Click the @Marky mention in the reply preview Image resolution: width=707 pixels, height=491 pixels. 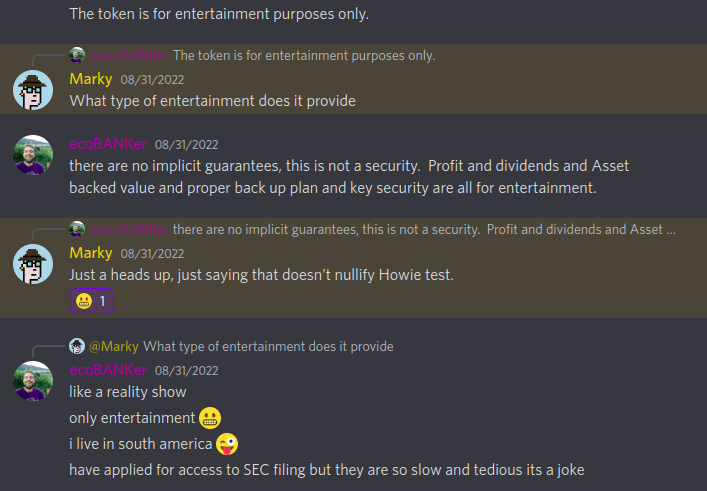(x=114, y=346)
